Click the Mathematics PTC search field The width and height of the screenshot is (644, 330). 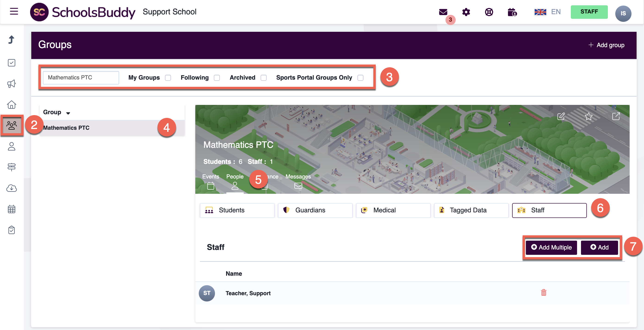pyautogui.click(x=81, y=78)
